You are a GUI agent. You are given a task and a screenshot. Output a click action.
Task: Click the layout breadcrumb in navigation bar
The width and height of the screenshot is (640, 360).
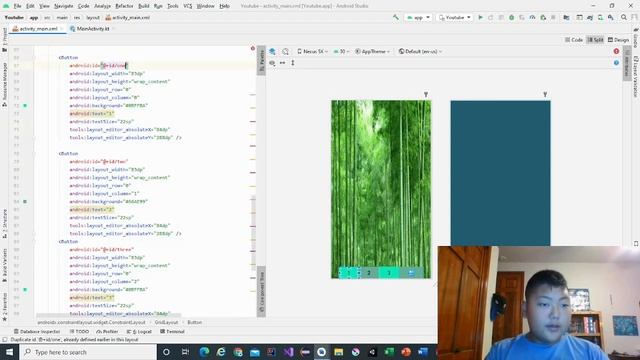pyautogui.click(x=93, y=18)
